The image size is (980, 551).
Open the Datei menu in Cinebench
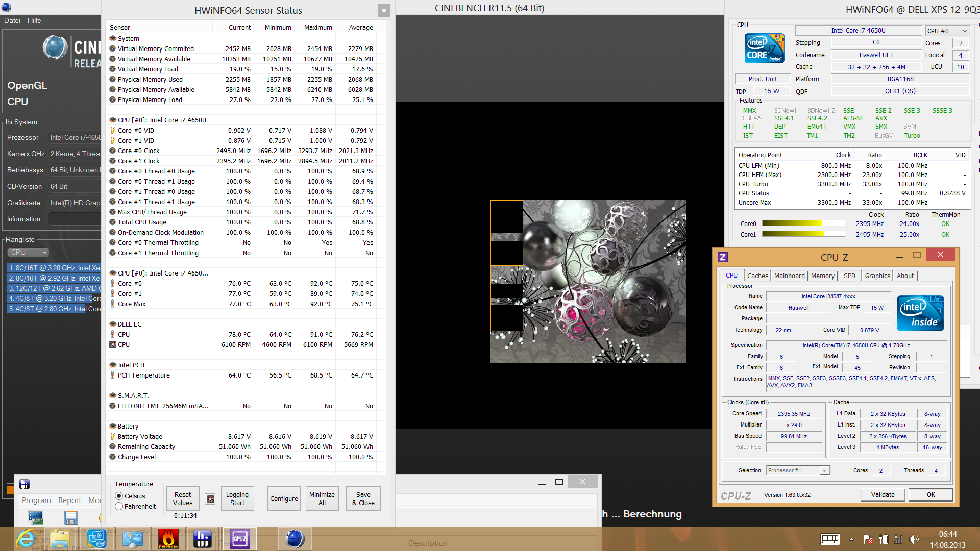click(x=12, y=20)
